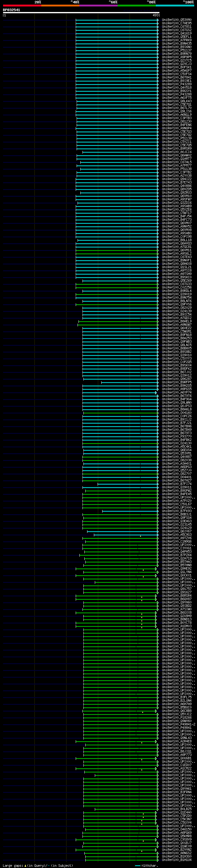Open hit UniRef100_B0FSK1
The height and width of the screenshot is (868, 197).
[177, 67]
